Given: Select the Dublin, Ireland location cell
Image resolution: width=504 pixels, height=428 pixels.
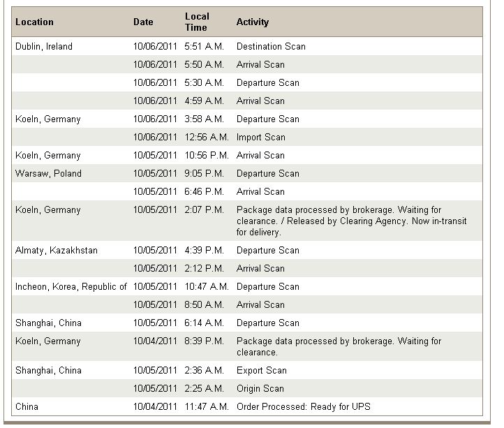Looking at the screenshot, I should coord(44,46).
